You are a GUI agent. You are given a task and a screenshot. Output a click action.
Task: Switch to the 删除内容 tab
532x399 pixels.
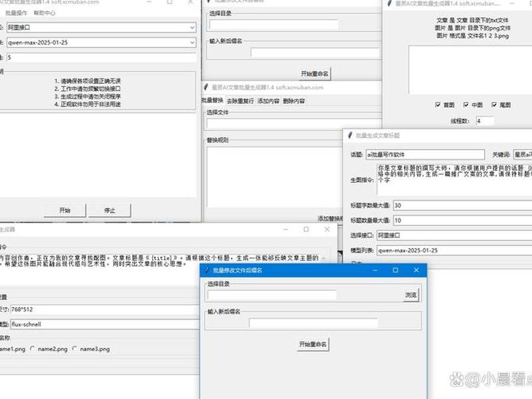point(294,101)
